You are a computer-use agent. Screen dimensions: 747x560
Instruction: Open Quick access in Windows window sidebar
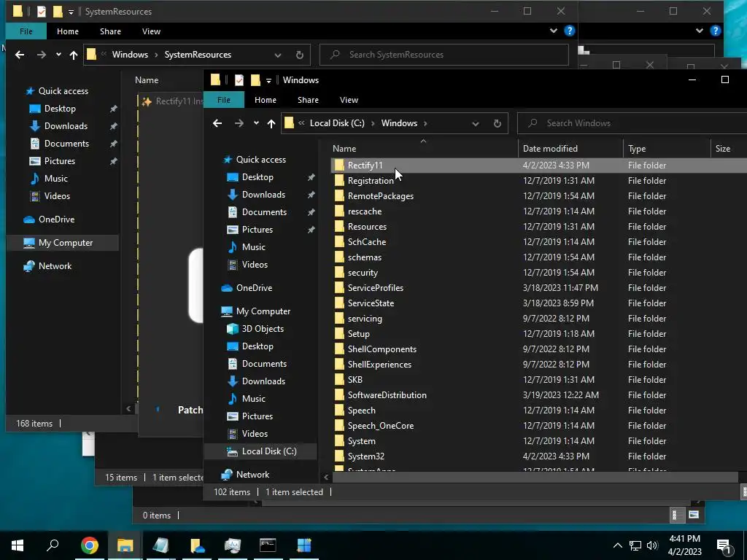point(261,160)
